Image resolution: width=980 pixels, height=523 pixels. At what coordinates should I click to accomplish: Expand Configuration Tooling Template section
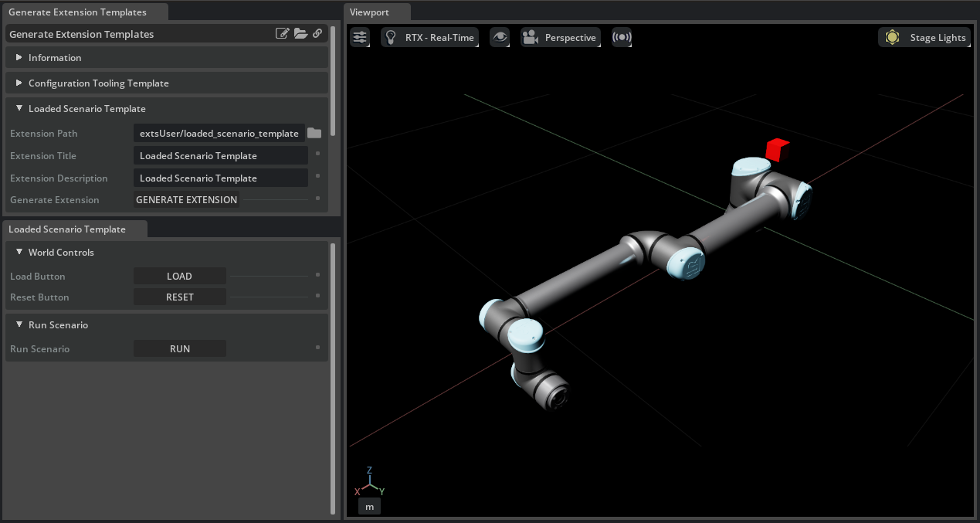(19, 83)
